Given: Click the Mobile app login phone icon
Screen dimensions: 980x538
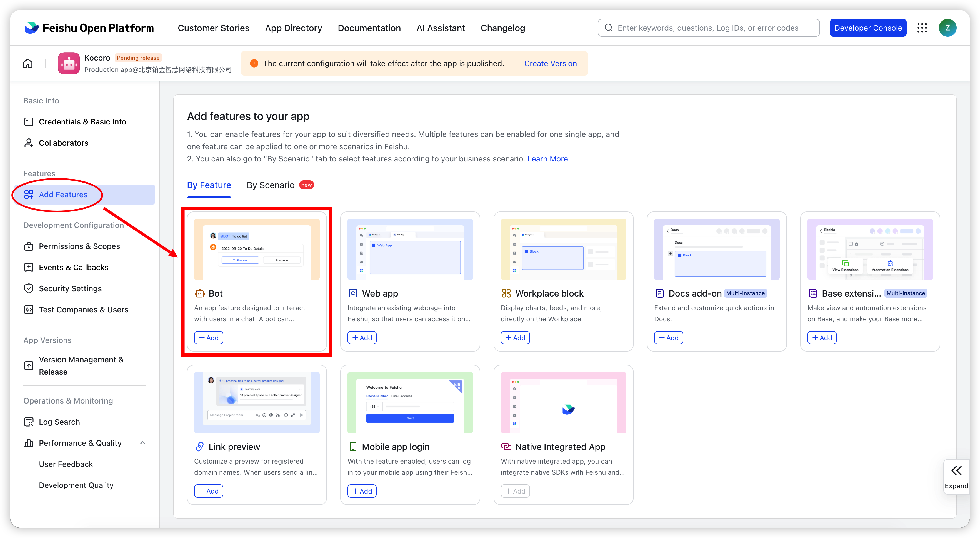Looking at the screenshot, I should (x=353, y=447).
